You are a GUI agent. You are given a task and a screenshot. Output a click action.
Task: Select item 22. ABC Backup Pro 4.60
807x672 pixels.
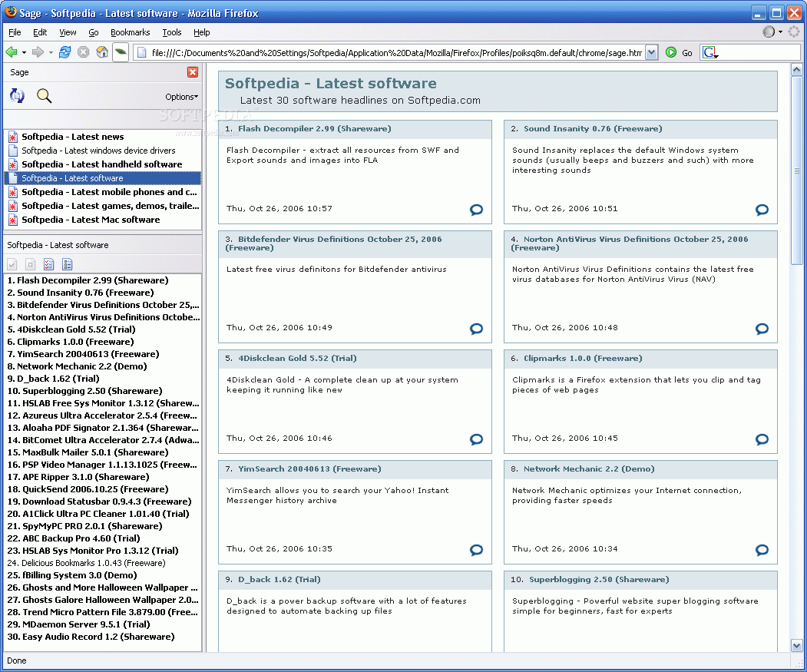(x=74, y=538)
